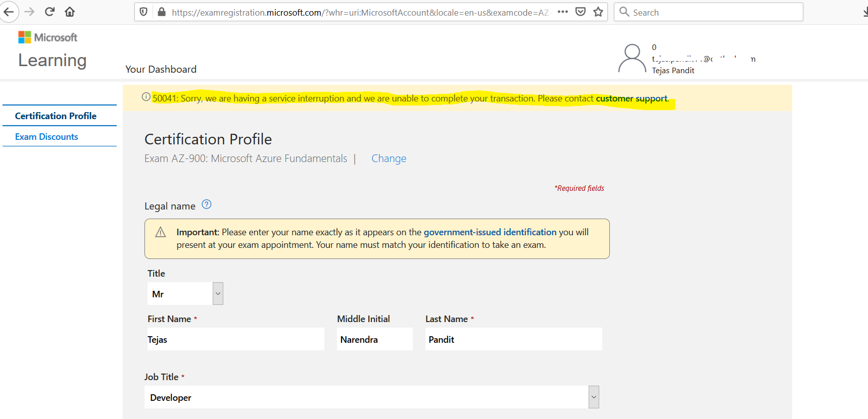Open the page actions three-dots menu
This screenshot has width=868, height=419.
coord(563,12)
